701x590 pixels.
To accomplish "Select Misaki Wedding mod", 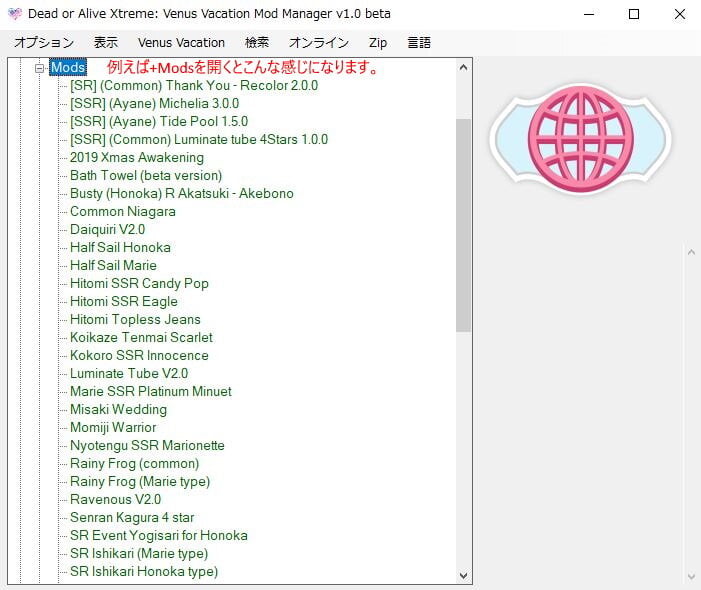I will click(118, 409).
